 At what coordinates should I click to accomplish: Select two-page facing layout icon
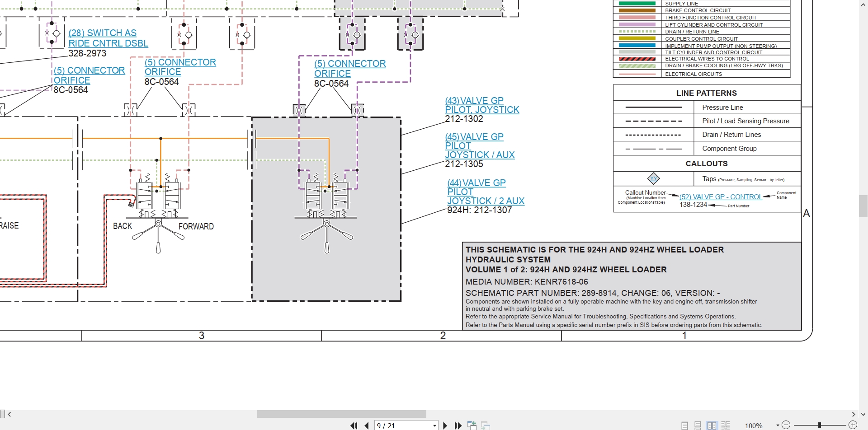tap(712, 425)
